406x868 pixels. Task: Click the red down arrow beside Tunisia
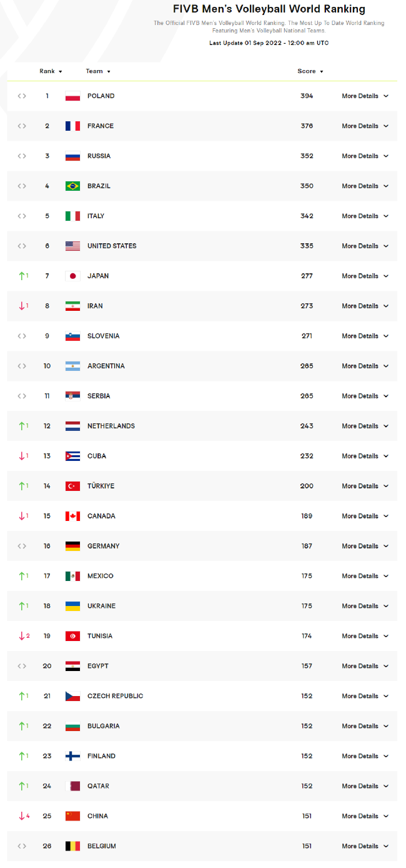coord(21,636)
